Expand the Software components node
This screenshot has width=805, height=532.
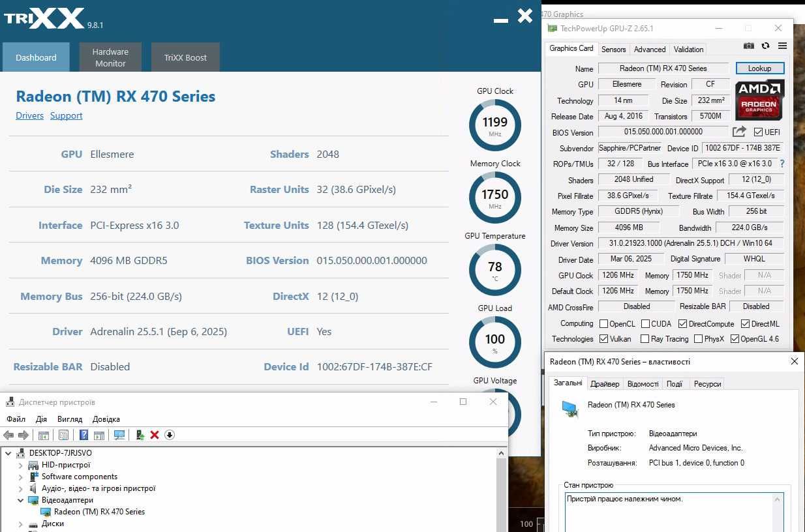[x=20, y=477]
